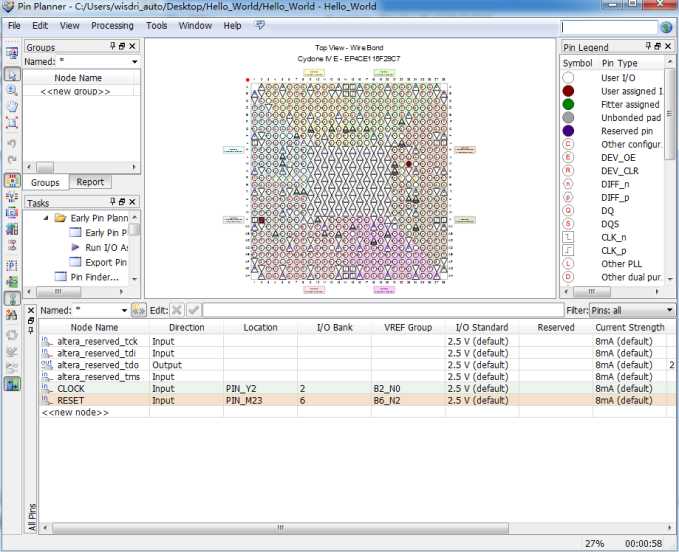Switch to the Report tab
Image resolution: width=679 pixels, height=552 pixels.
(90, 182)
